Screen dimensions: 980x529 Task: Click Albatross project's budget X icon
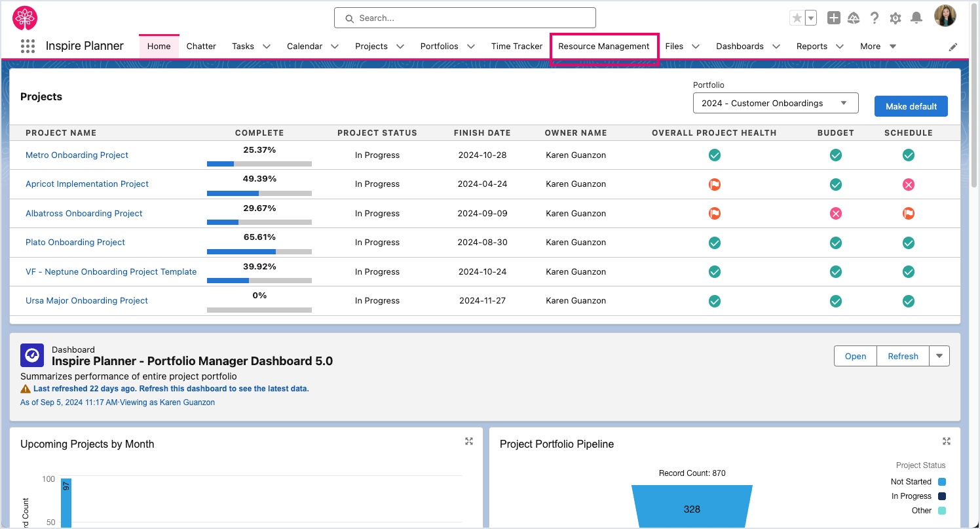(x=836, y=214)
